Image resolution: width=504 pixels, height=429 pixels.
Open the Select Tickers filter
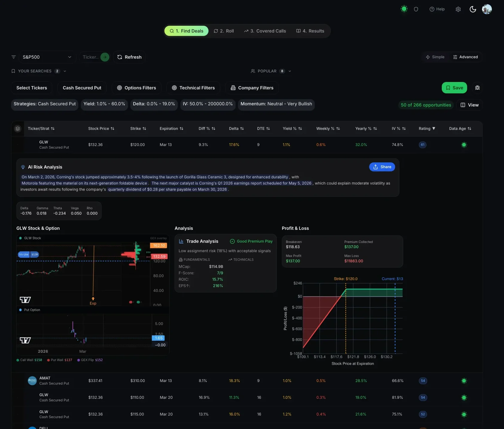pos(32,88)
